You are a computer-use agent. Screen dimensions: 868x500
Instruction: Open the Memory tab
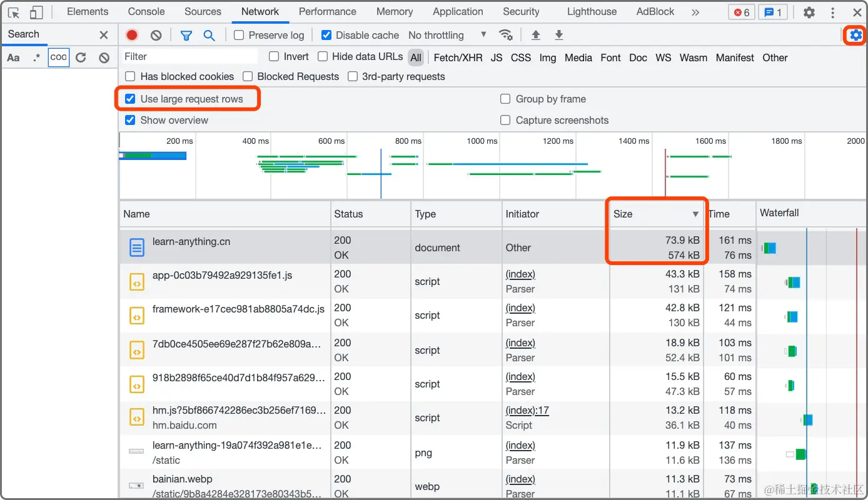[395, 12]
